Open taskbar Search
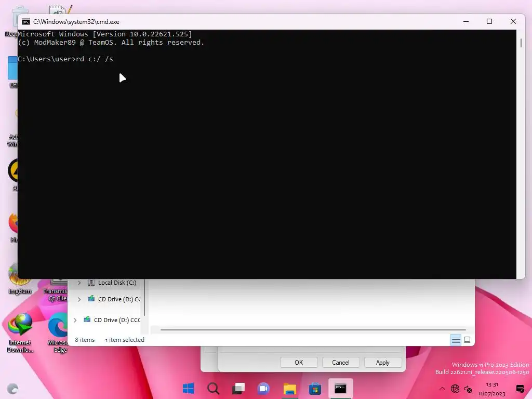 pos(214,388)
